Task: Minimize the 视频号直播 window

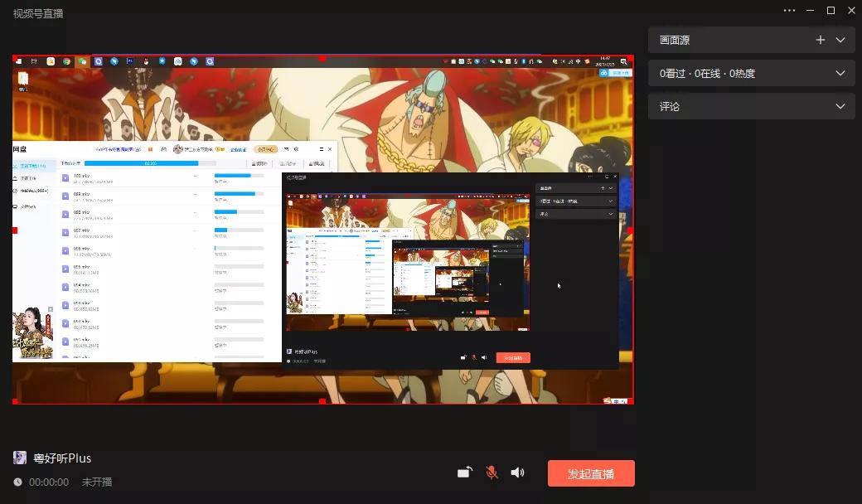Action: click(811, 11)
